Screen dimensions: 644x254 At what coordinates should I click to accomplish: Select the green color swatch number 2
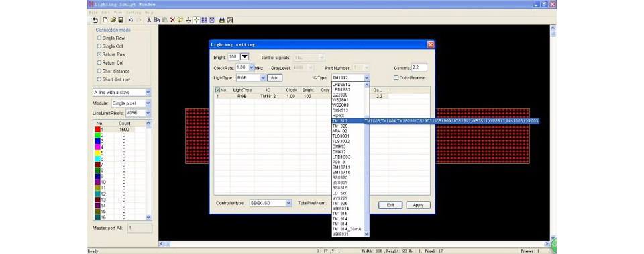[x=98, y=136]
